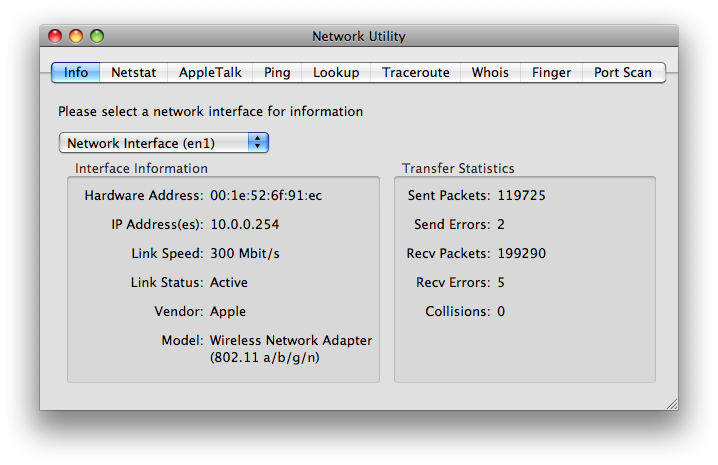Close the Network Utility window
The width and height of the screenshot is (718, 465).
pyautogui.click(x=55, y=36)
